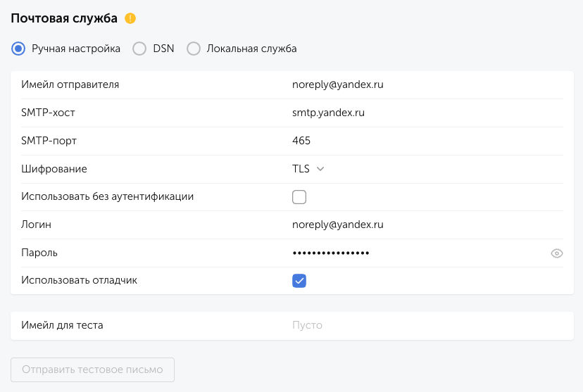Show password with the eye icon
The image size is (583, 392).
click(x=557, y=253)
